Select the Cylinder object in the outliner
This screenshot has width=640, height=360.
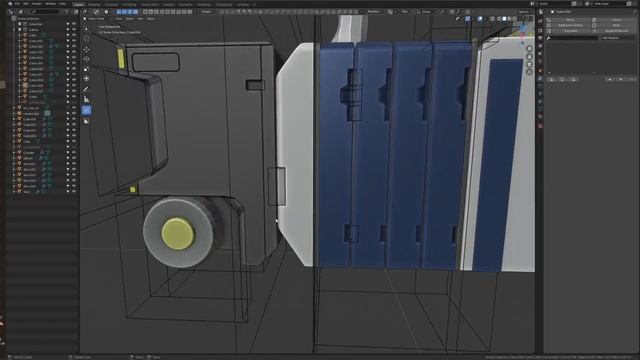(x=29, y=153)
